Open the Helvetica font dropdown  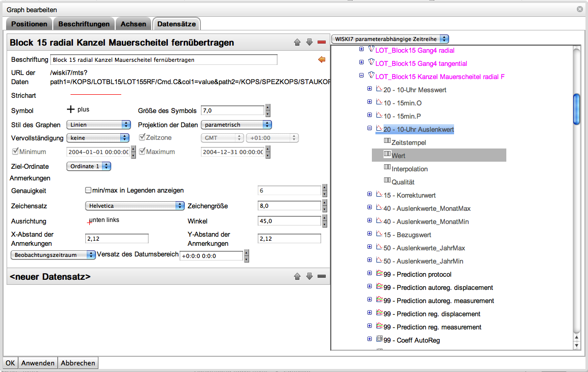point(134,206)
